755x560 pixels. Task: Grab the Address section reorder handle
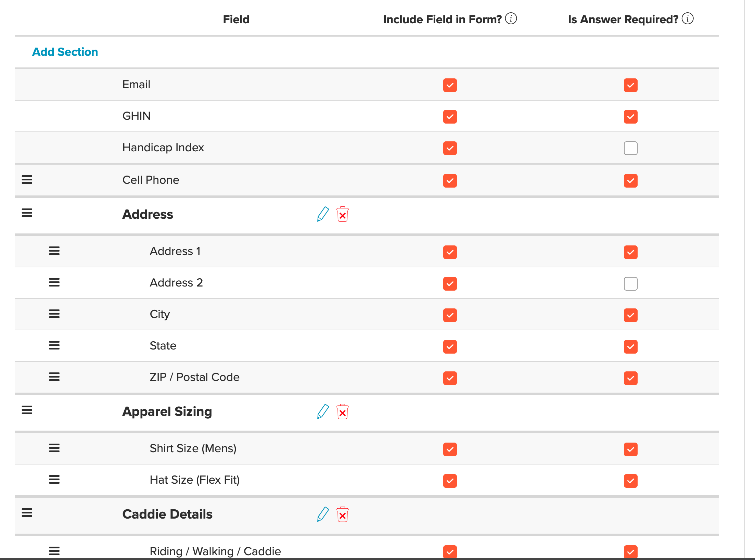pos(27,213)
